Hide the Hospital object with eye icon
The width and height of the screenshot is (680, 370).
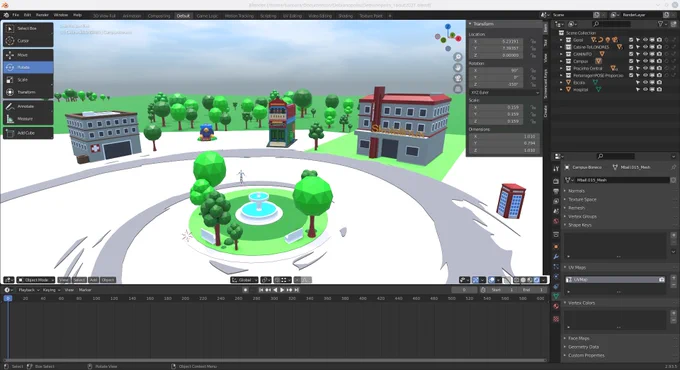click(645, 89)
